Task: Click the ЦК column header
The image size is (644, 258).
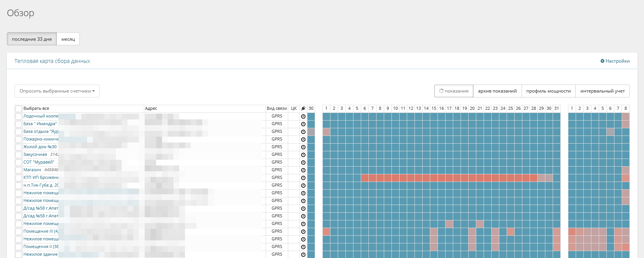Action: tap(294, 109)
